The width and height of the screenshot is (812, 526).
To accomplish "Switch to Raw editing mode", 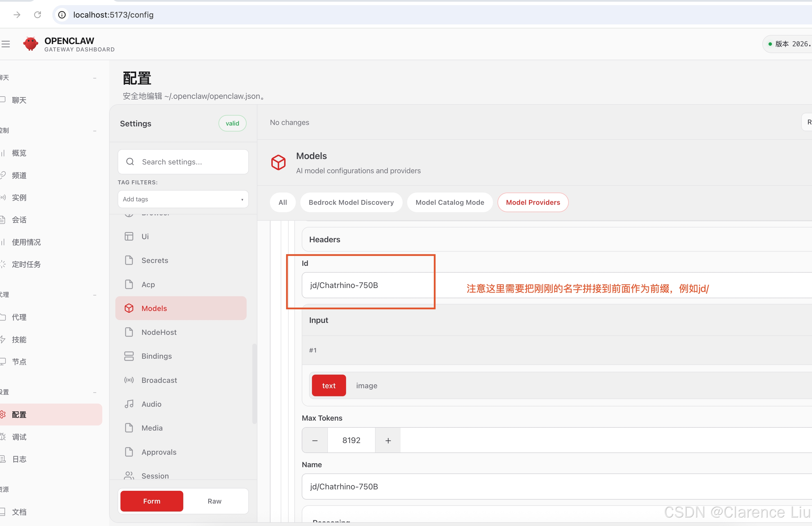I will pos(214,501).
